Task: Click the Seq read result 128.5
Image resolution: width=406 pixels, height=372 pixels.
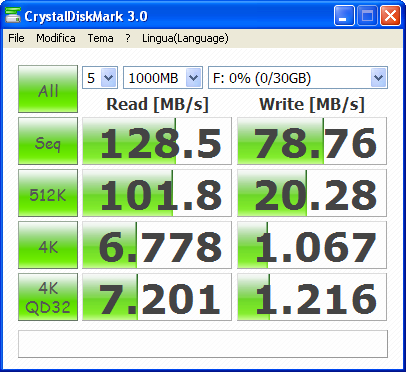Action: coord(157,141)
